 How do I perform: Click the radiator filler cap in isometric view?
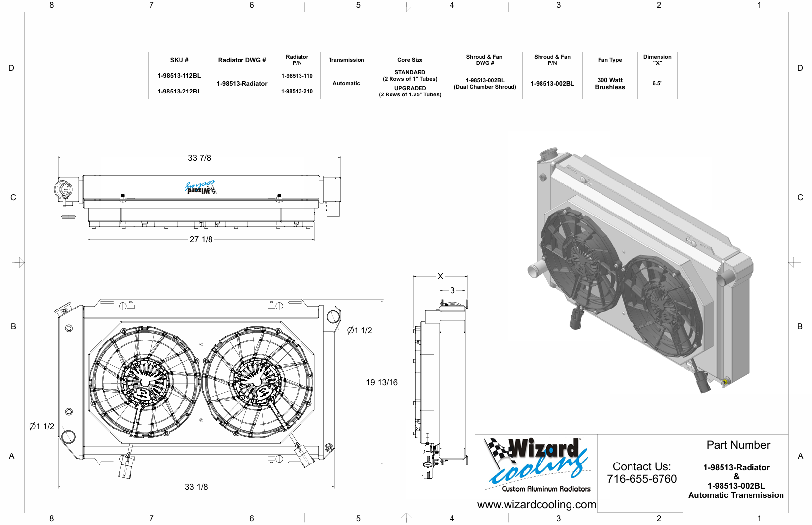(x=548, y=154)
